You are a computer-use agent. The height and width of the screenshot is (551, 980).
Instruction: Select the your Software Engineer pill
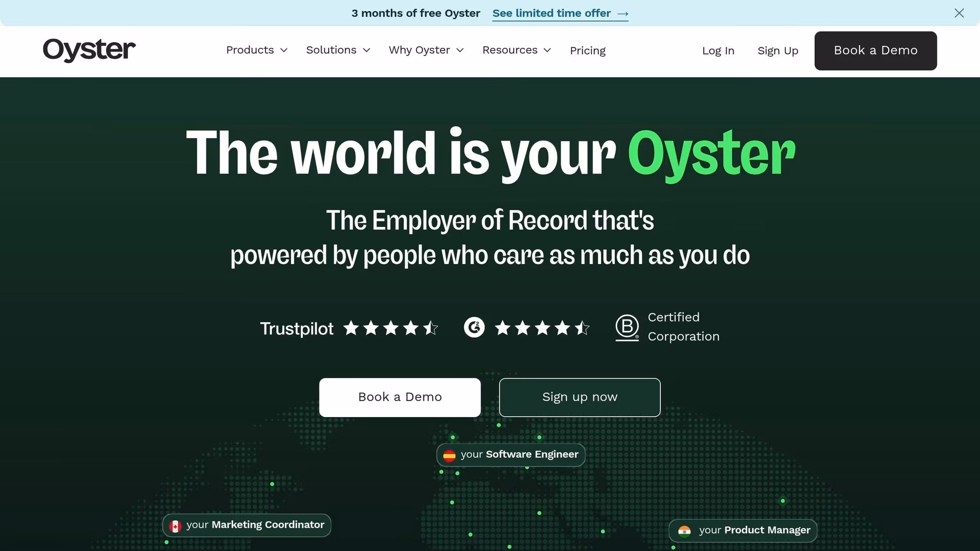[510, 455]
